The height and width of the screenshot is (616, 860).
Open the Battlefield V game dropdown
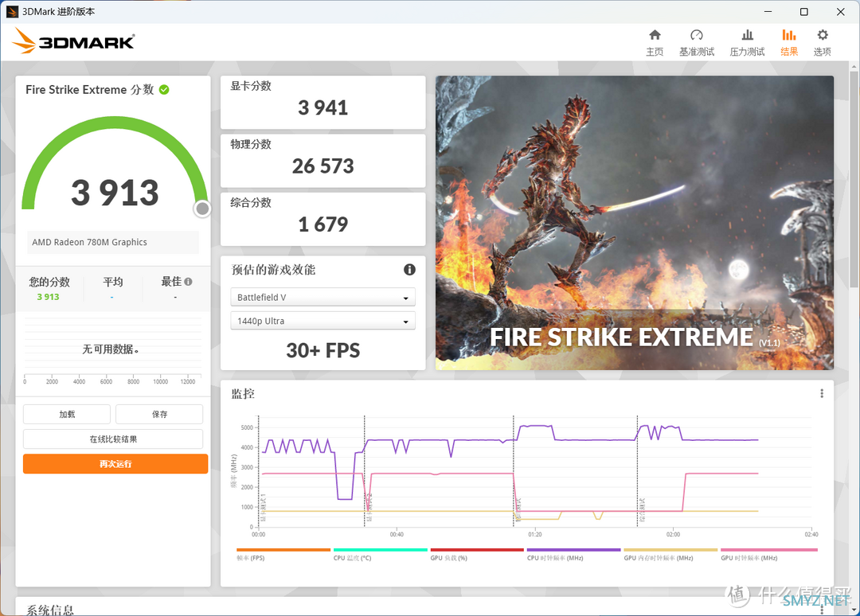click(322, 297)
